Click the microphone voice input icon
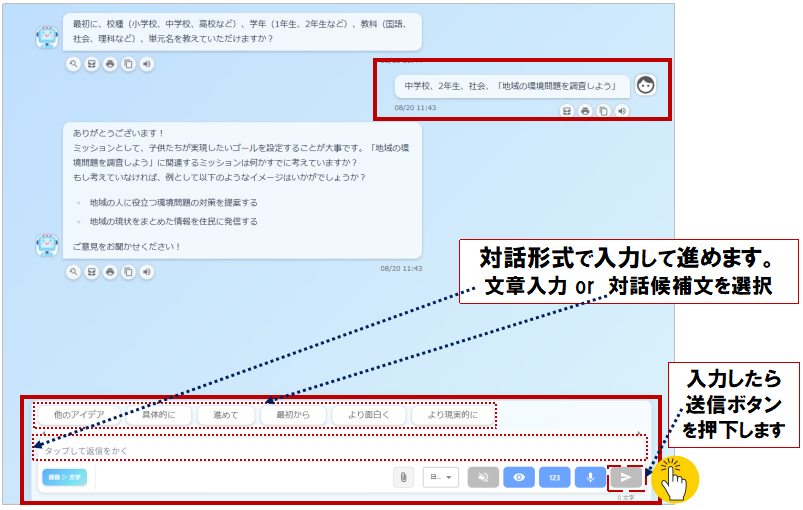This screenshot has width=803, height=510. point(590,478)
